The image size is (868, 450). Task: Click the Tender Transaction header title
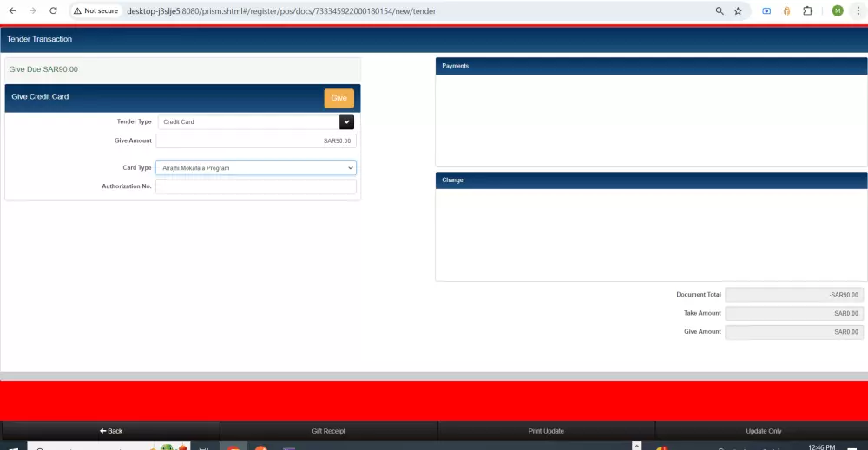pos(39,39)
